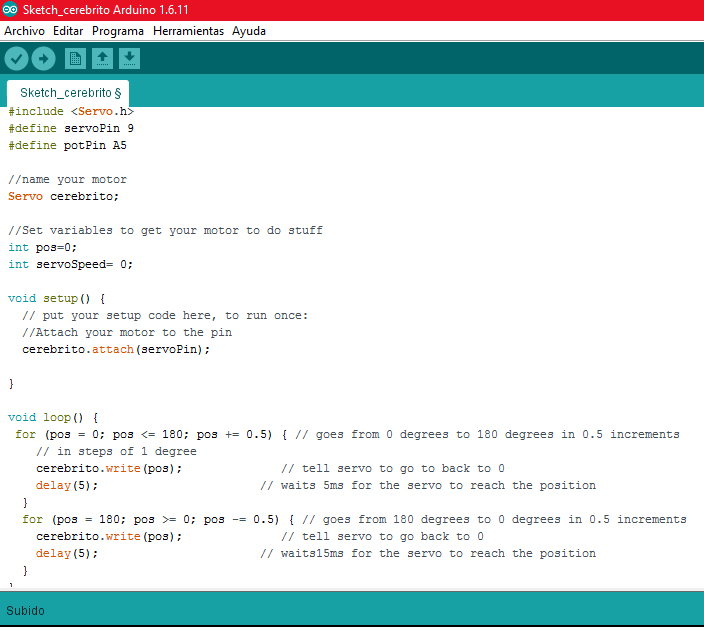Click the 'Subido' status message

(x=25, y=611)
